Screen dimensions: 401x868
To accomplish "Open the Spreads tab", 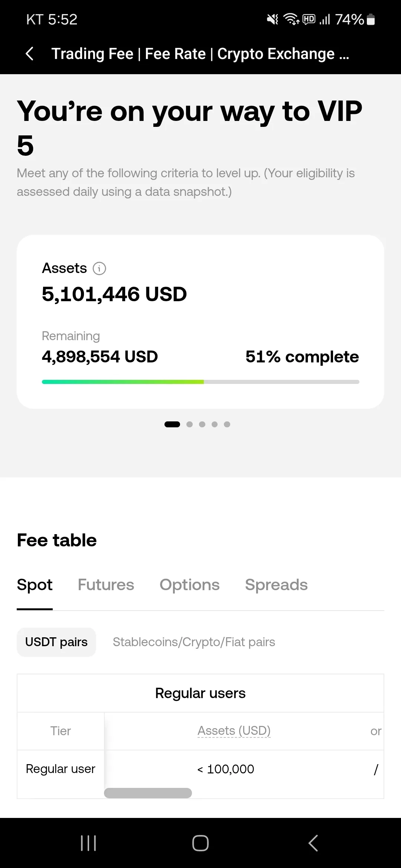I will [x=276, y=585].
